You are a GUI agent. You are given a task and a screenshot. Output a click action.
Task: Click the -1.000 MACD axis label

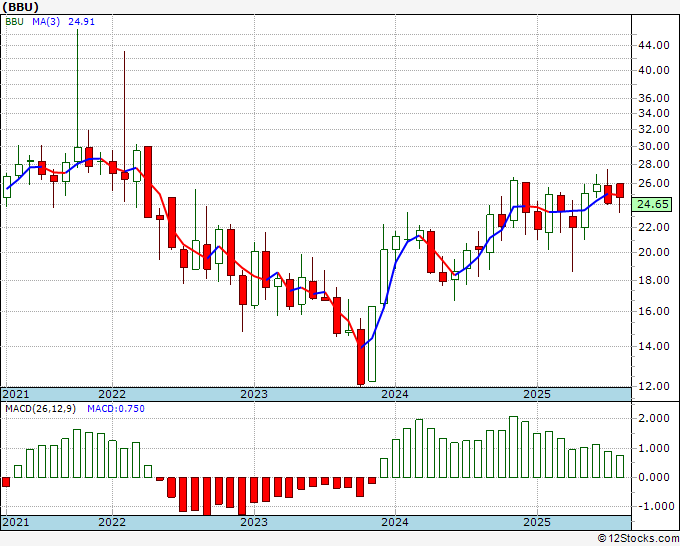click(654, 506)
